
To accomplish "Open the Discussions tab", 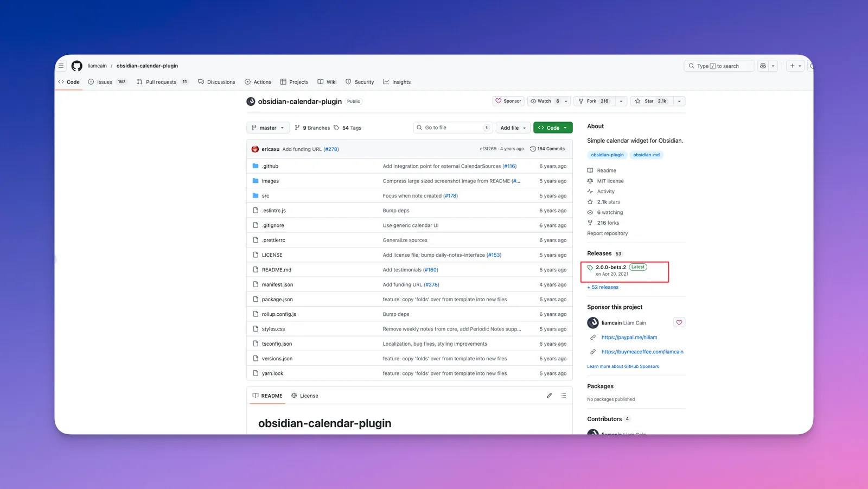I will 216,82.
